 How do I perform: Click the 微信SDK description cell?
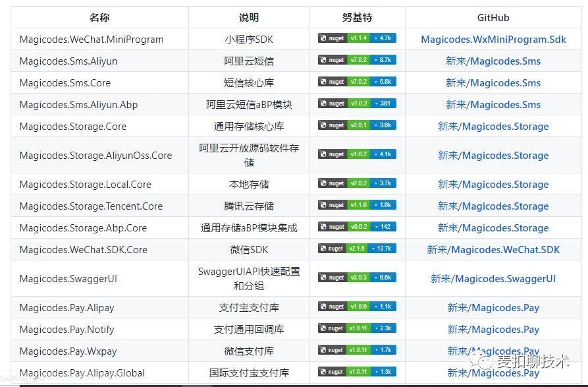[249, 249]
